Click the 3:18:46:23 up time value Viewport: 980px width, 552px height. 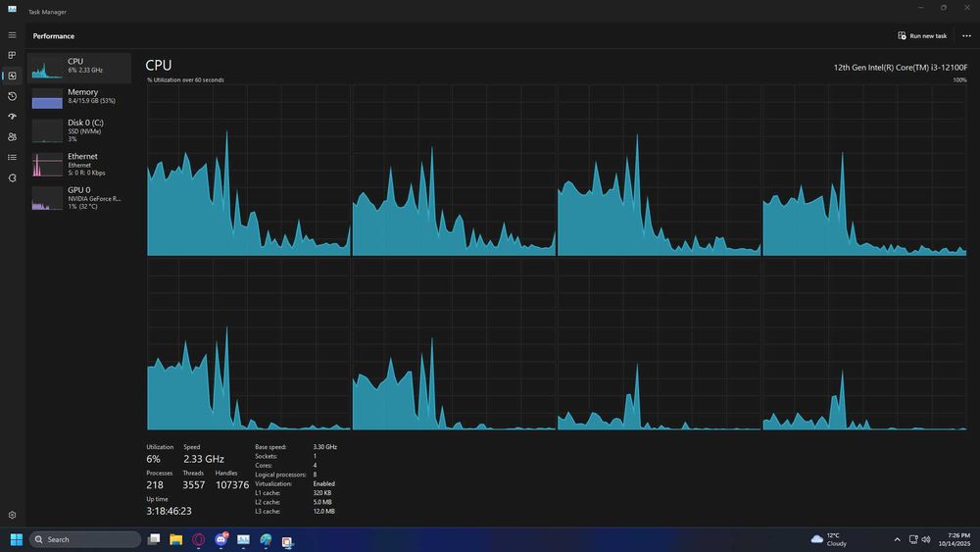[169, 512]
